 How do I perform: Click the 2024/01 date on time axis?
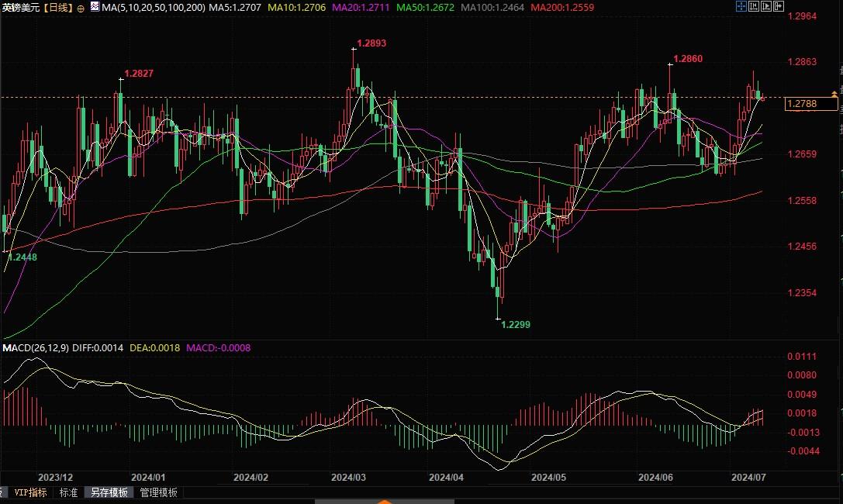pyautogui.click(x=148, y=477)
